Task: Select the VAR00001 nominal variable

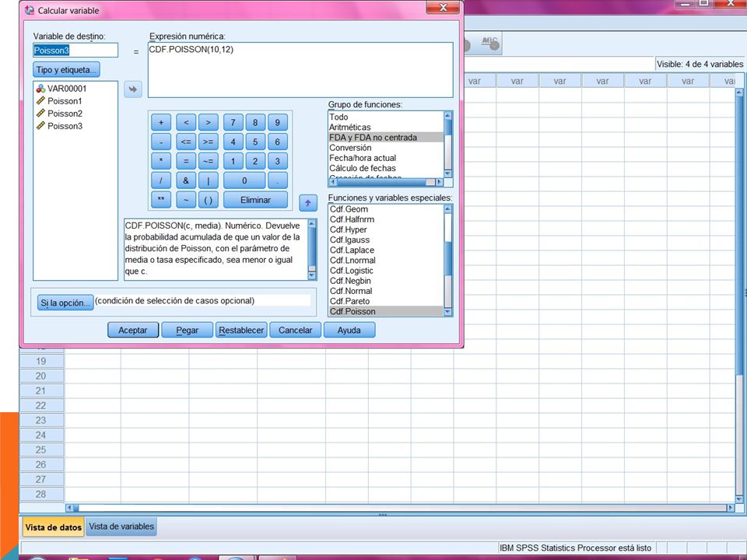Action: [x=61, y=89]
